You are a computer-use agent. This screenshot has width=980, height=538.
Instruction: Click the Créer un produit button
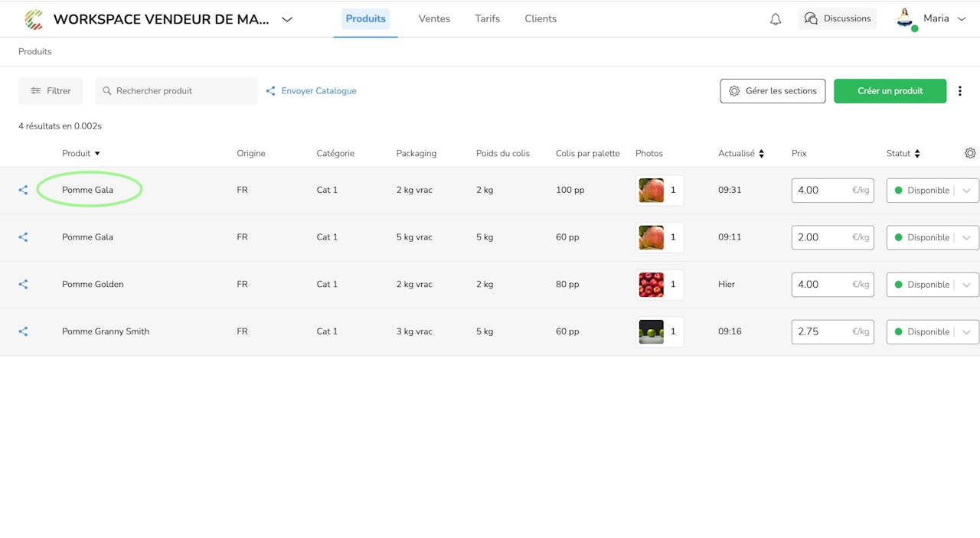pyautogui.click(x=890, y=91)
